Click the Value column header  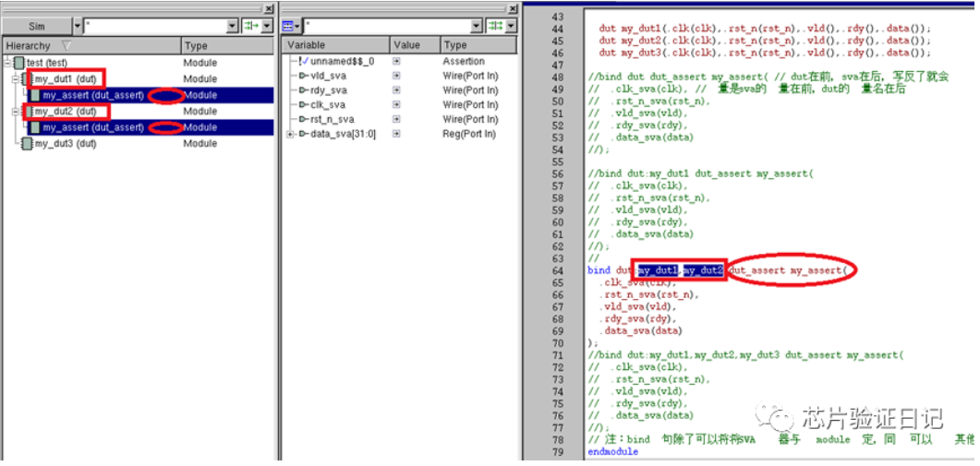[416, 45]
